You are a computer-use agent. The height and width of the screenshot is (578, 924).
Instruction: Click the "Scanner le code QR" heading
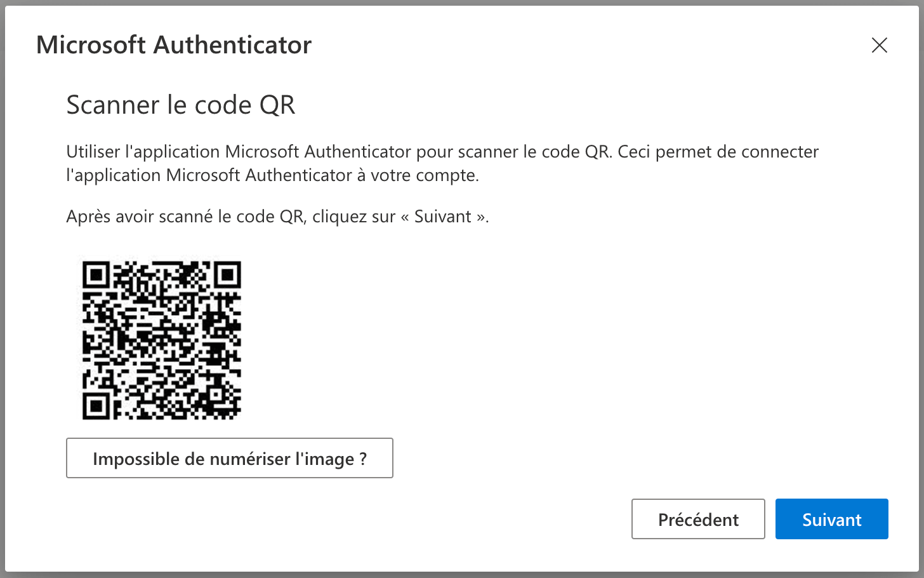coord(181,105)
